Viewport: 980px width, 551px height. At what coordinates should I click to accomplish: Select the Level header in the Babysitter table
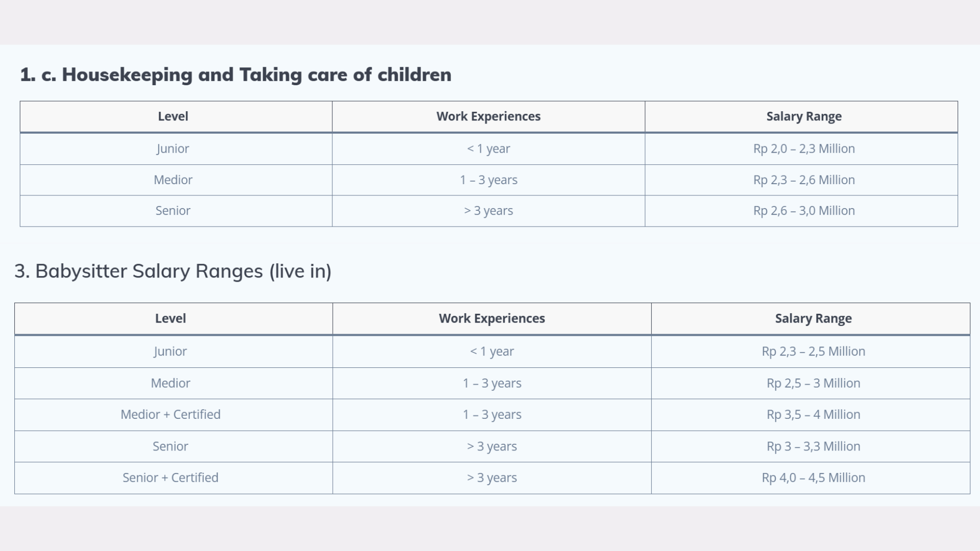(170, 318)
